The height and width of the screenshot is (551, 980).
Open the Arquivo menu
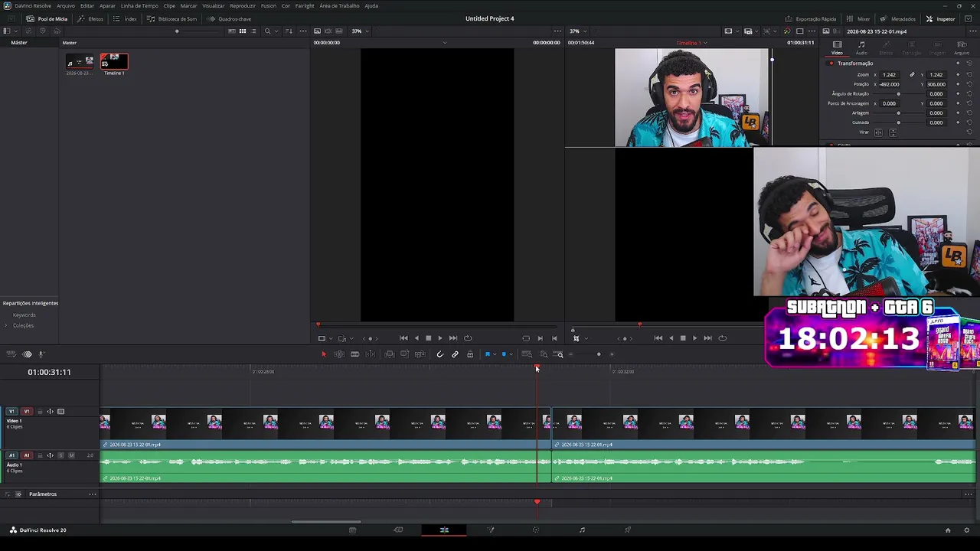click(66, 5)
